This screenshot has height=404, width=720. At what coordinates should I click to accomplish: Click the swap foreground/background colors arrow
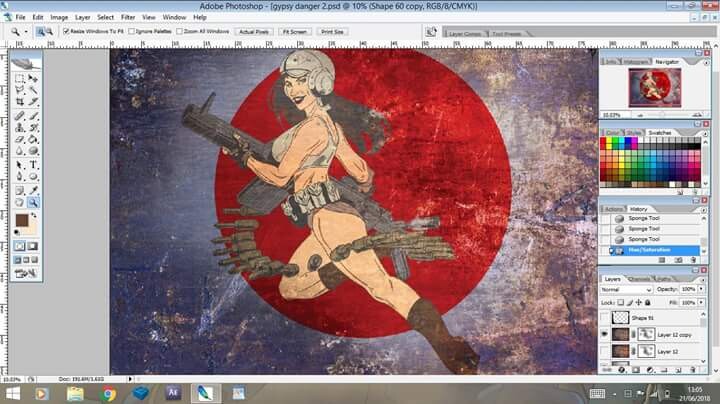(x=34, y=215)
